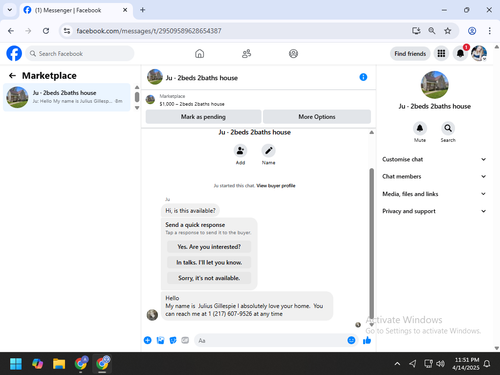
Task: Select the Messenger | Facebook browser tab
Action: [x=76, y=10]
